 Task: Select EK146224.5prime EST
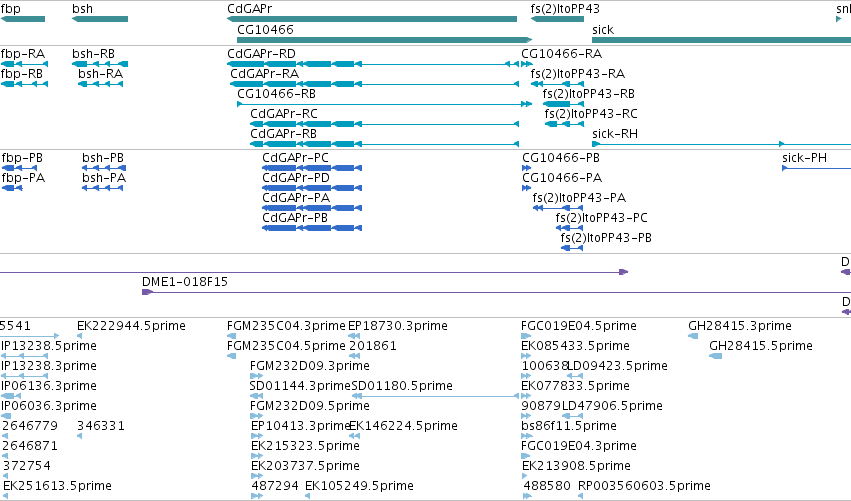click(403, 426)
